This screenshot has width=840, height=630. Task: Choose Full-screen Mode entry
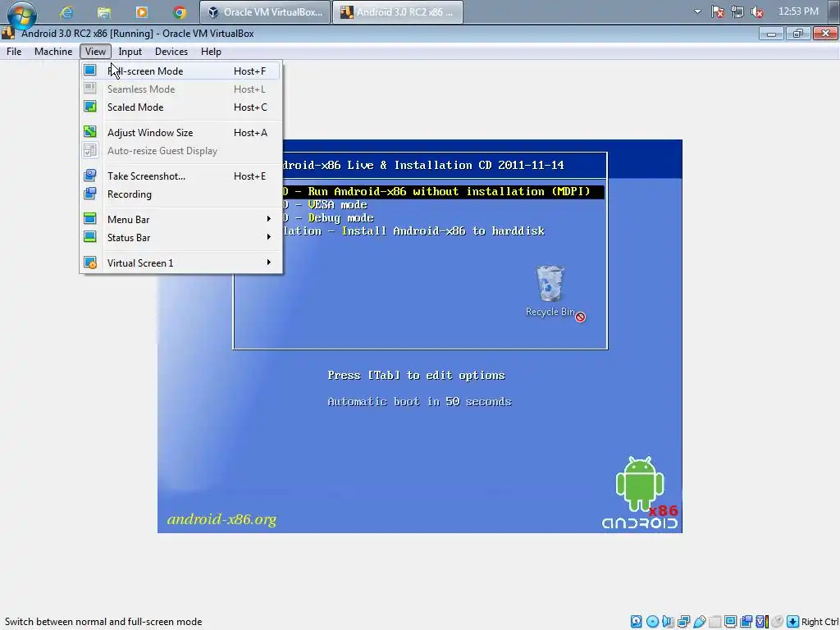180,71
